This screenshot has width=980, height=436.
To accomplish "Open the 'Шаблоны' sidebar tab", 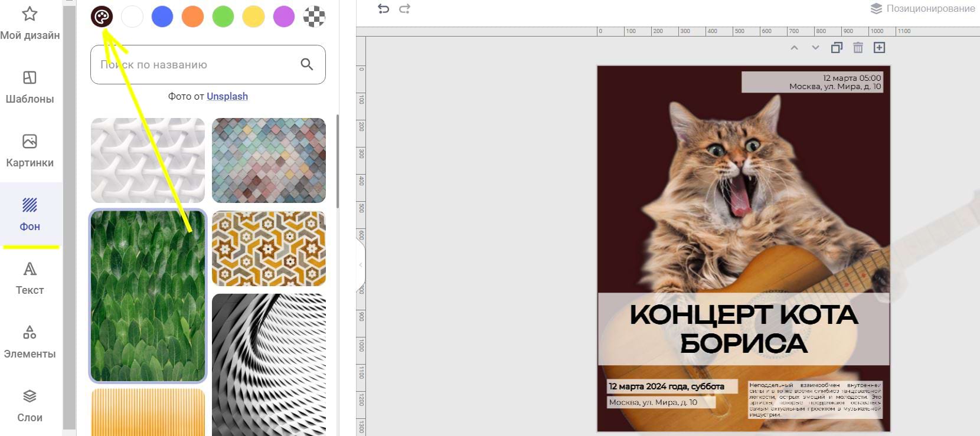I will click(x=30, y=87).
